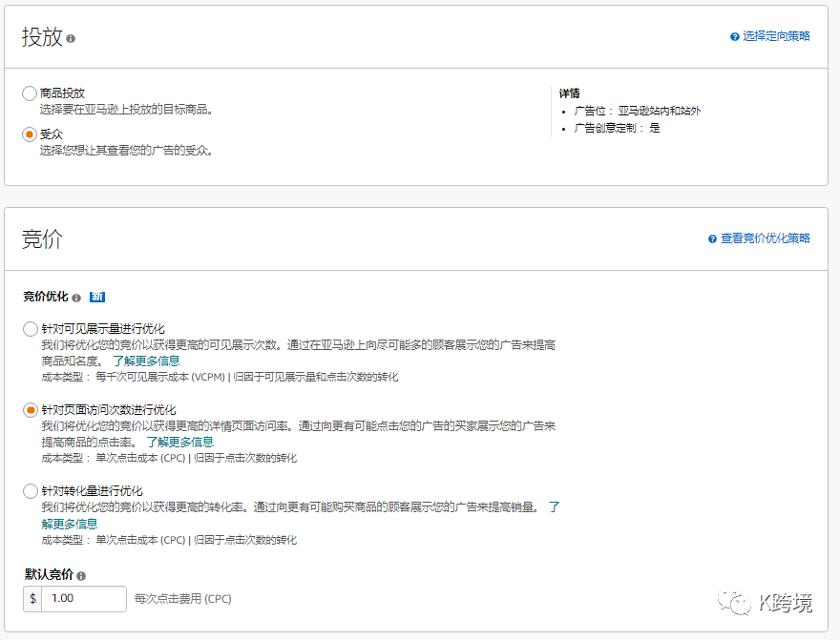Click the question mark icon before 查看竞价优化策略

710,238
